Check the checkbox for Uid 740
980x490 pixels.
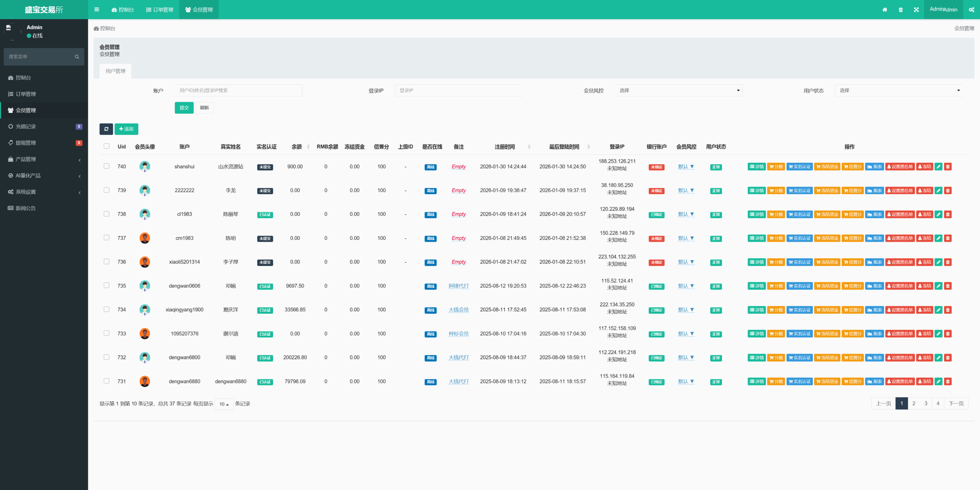tap(106, 166)
